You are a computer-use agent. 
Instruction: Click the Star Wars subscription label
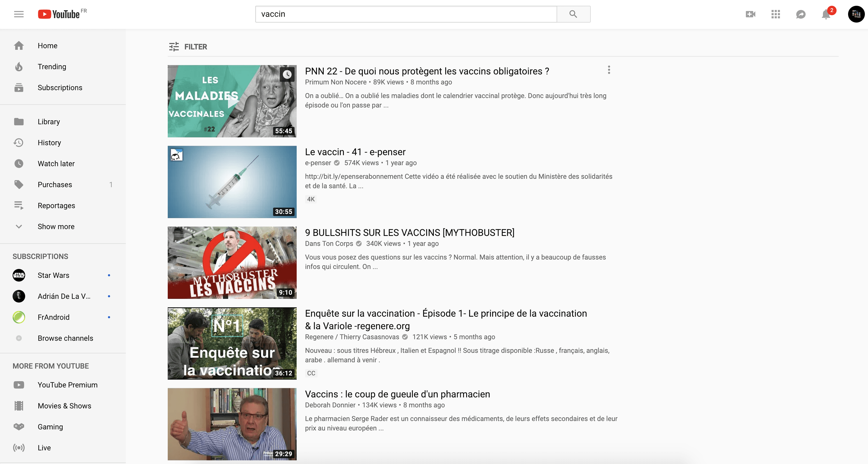(x=53, y=275)
